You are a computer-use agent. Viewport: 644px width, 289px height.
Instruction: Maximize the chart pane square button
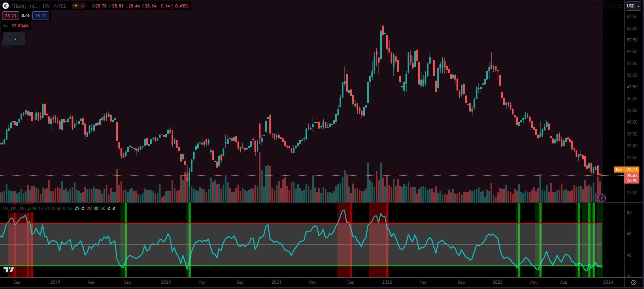[618, 6]
